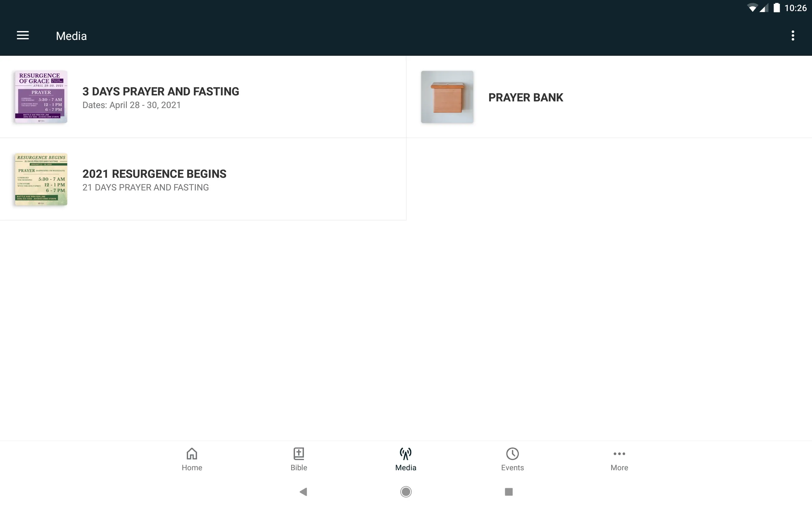Open the Bible tab
This screenshot has height=507, width=812.
click(299, 459)
